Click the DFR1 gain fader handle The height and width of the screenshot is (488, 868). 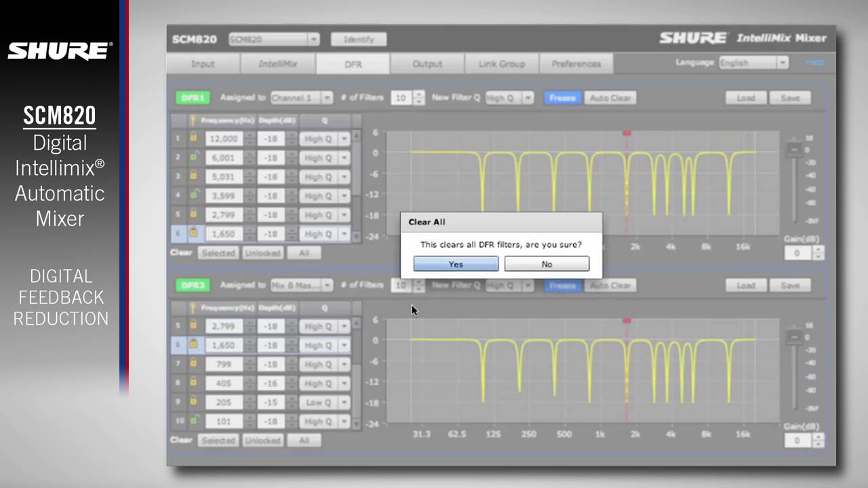793,148
